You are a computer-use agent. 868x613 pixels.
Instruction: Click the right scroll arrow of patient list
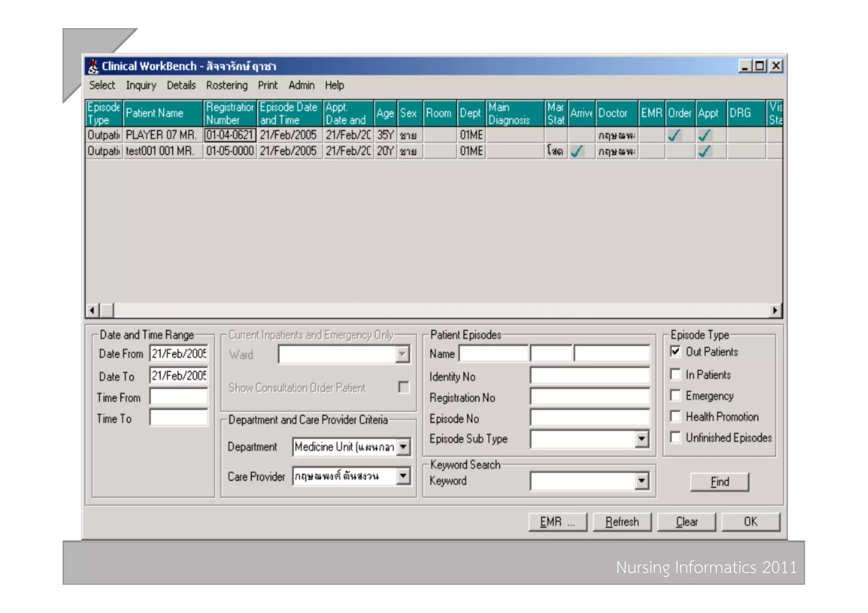775,311
